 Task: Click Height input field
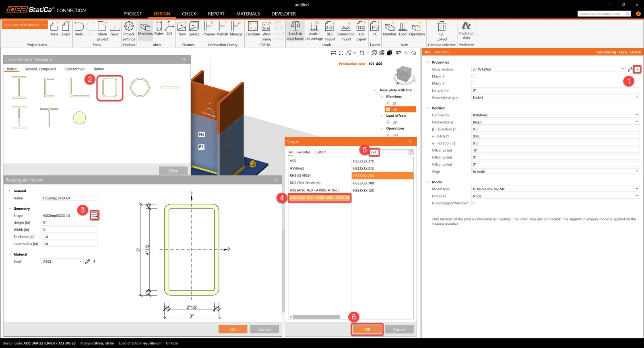[70, 222]
